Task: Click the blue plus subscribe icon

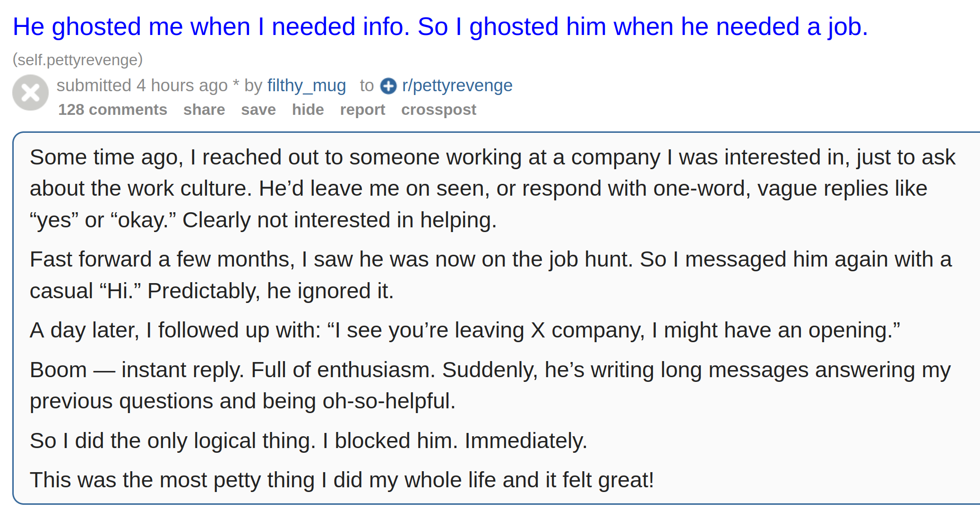Action: click(388, 86)
